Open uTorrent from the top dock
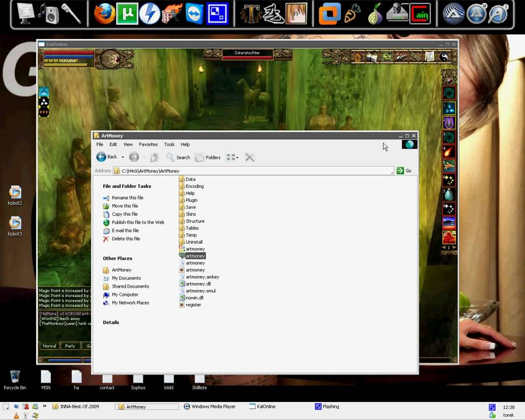Screen dimensions: 525x420 127,14
